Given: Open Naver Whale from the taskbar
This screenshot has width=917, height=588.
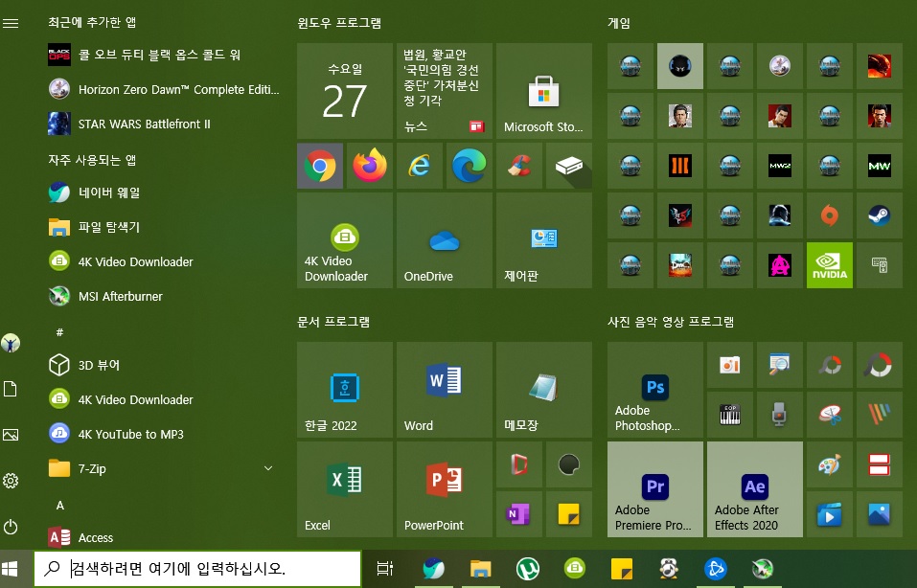Looking at the screenshot, I should point(433,569).
